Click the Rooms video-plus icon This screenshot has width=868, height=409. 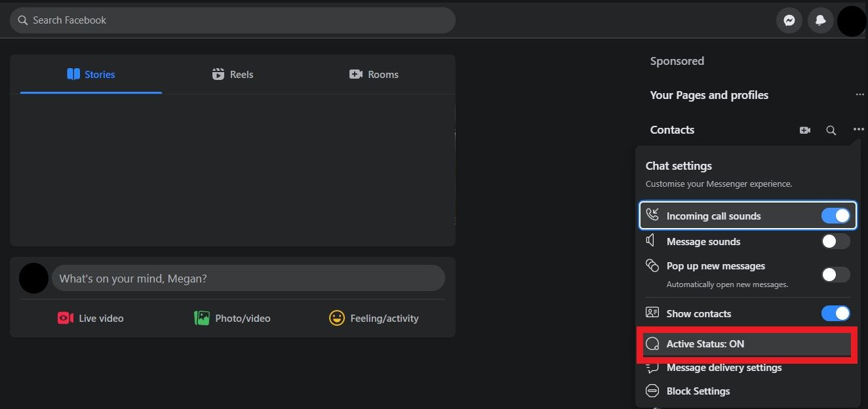pos(356,75)
